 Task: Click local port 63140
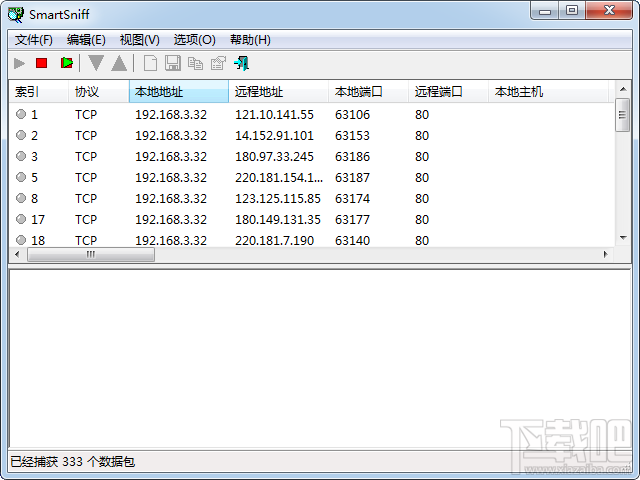click(352, 240)
